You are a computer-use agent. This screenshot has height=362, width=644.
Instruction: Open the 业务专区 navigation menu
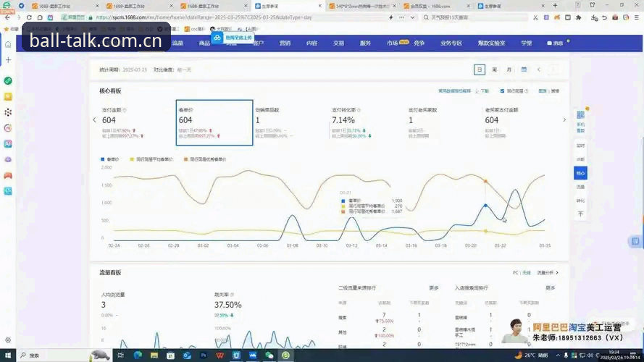coord(451,43)
